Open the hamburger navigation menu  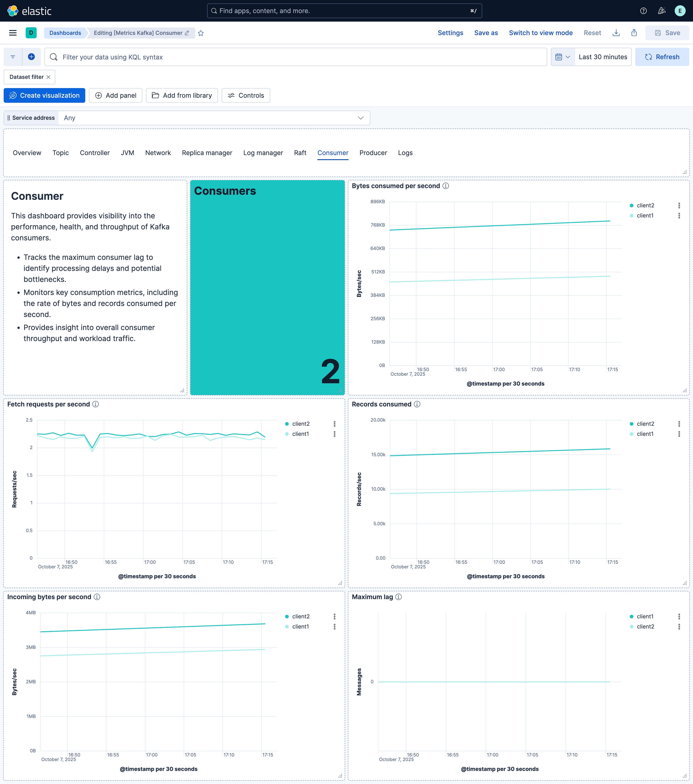(13, 33)
